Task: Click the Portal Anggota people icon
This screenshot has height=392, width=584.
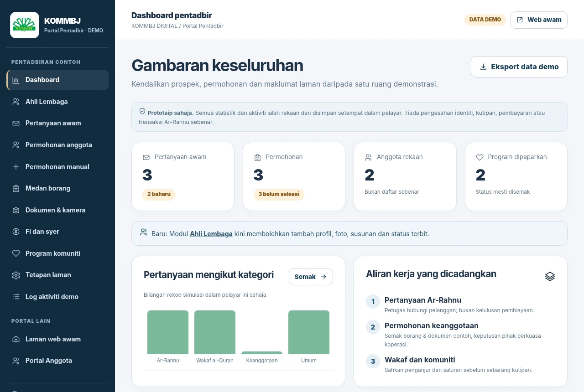Action: tap(16, 361)
